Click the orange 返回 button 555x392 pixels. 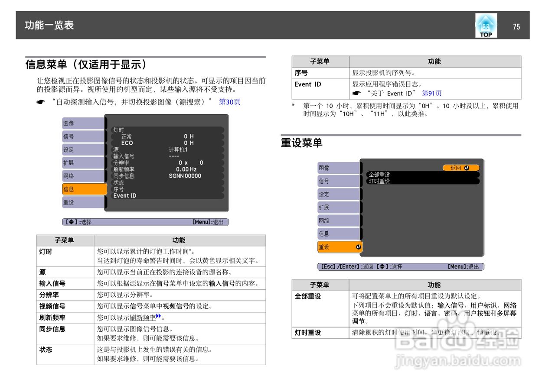pos(461,168)
